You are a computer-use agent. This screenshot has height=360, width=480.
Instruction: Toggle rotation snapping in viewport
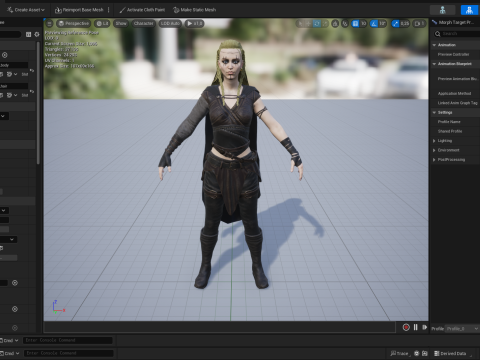374,24
